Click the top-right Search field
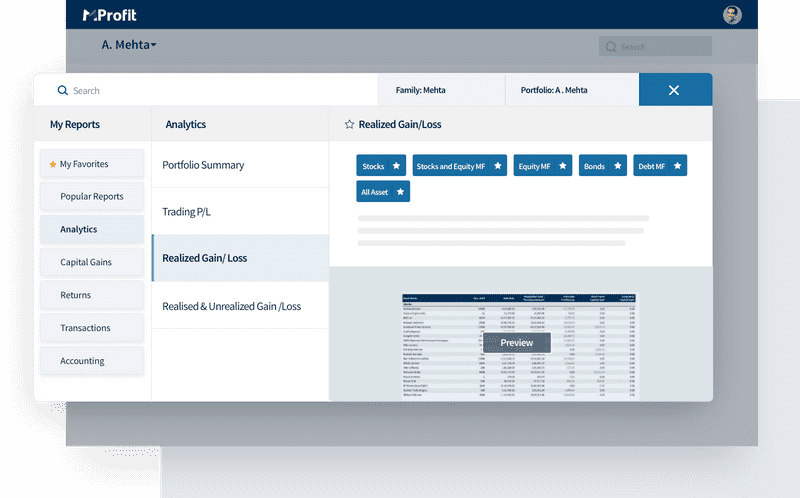 (x=655, y=47)
